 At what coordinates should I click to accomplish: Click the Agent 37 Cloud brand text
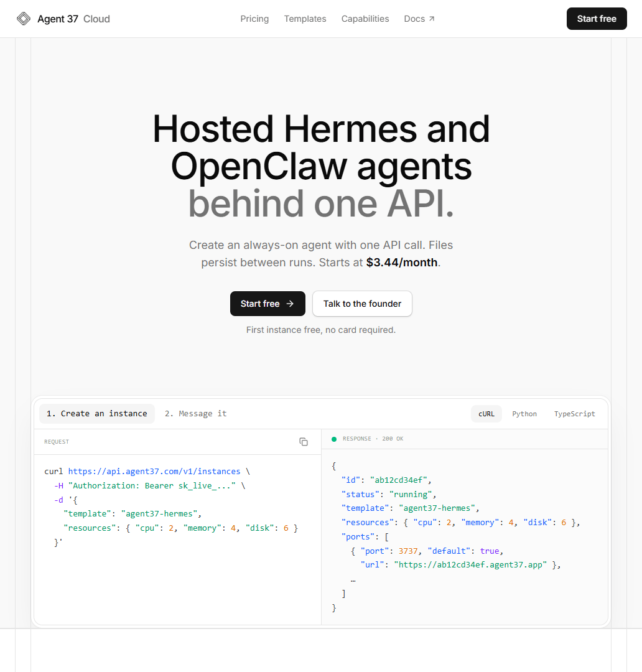pos(73,19)
